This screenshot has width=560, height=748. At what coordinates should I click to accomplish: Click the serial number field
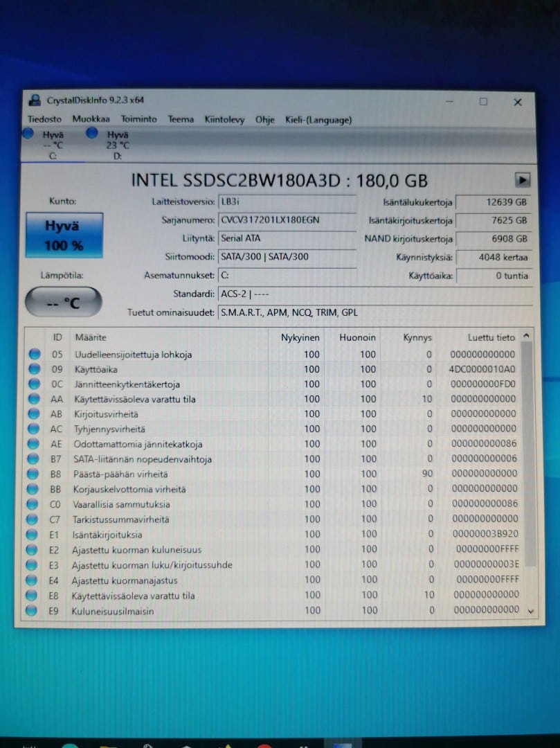tap(287, 221)
